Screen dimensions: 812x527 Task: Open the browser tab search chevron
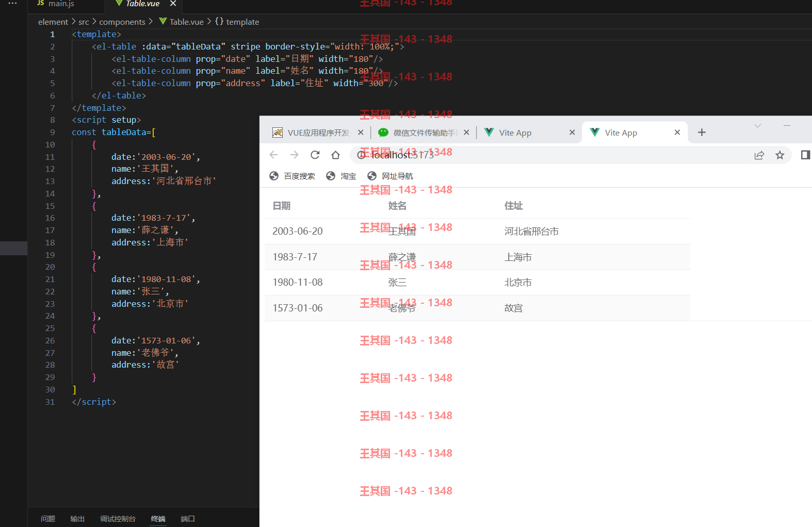[758, 126]
